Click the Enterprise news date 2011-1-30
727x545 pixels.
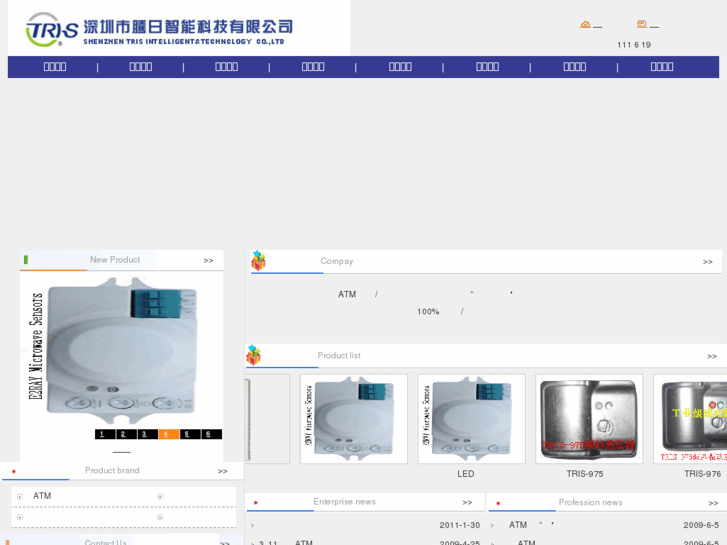pyautogui.click(x=459, y=525)
